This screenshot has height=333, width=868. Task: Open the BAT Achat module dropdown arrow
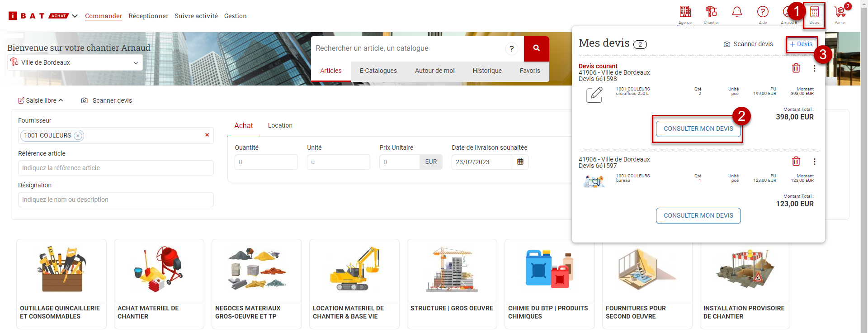(75, 16)
